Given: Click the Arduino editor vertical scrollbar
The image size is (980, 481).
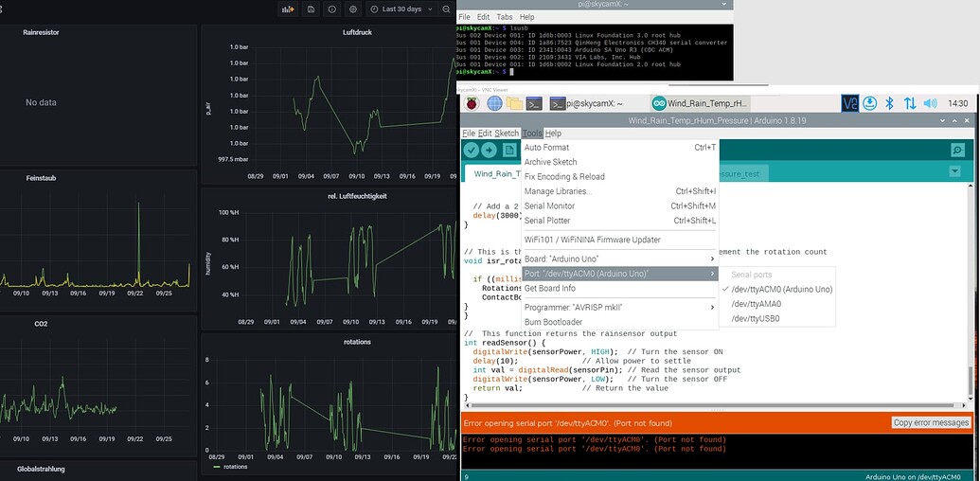Looking at the screenshot, I should 970,381.
